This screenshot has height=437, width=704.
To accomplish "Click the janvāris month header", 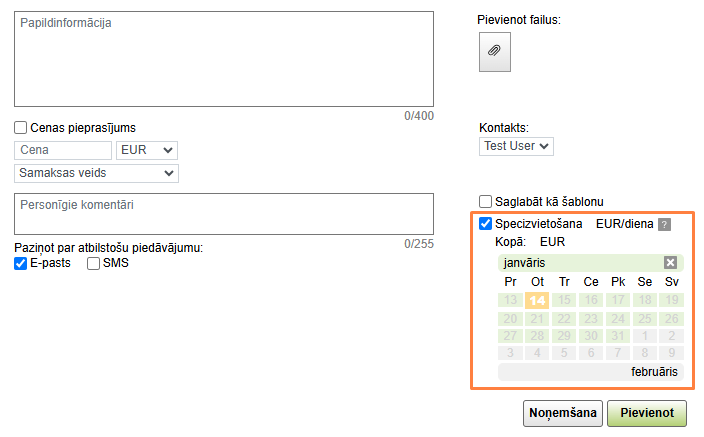I will [x=580, y=262].
